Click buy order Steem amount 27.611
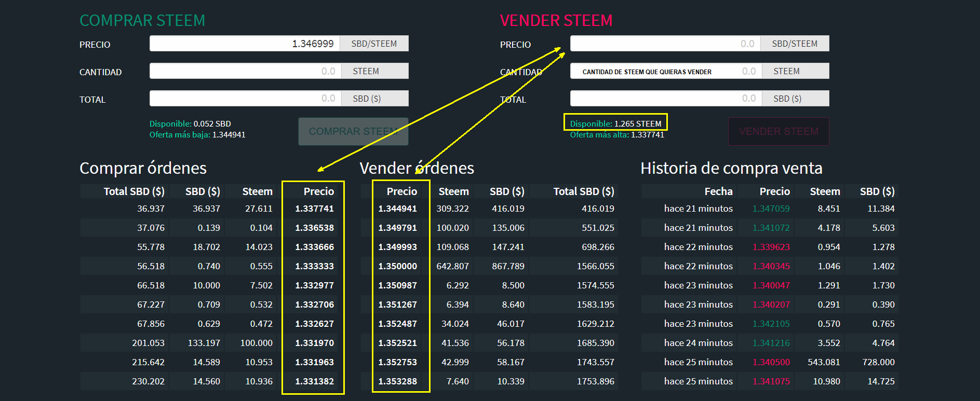 coord(259,209)
